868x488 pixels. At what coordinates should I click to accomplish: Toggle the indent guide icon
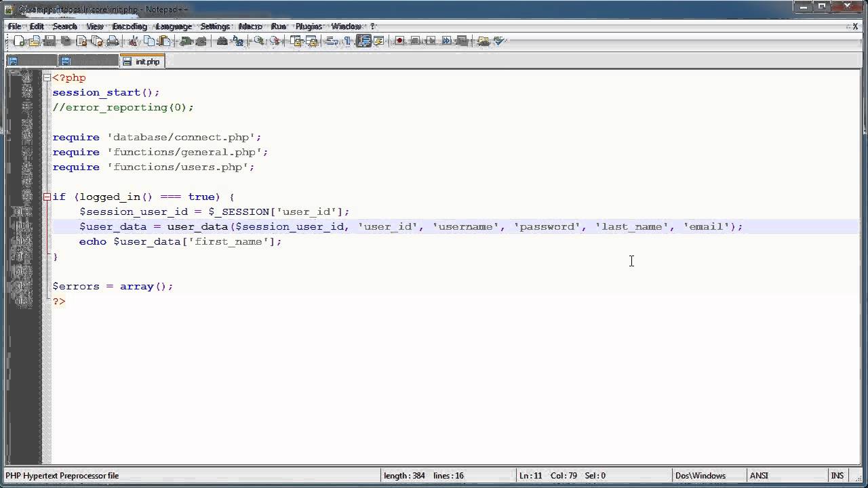pos(364,41)
